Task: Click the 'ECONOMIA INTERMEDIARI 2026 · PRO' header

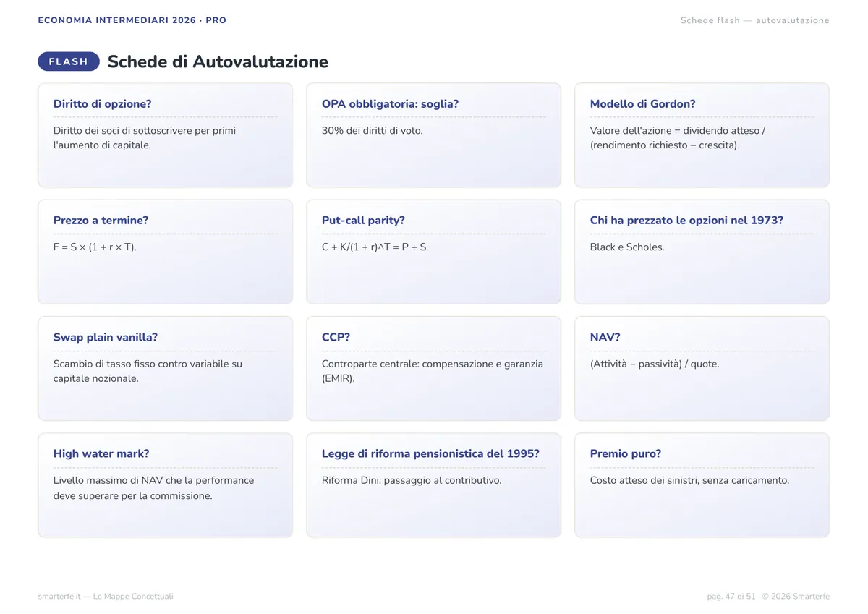Action: (x=132, y=20)
